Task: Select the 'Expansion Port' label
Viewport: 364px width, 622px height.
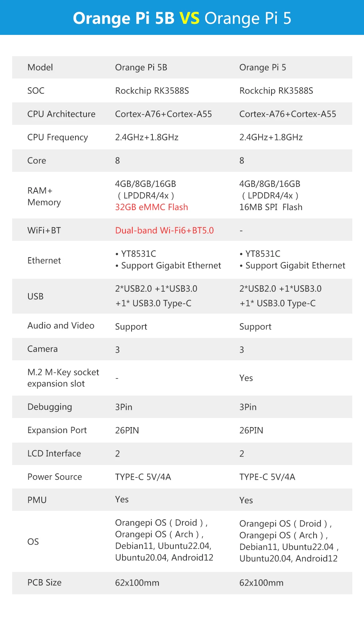Action: point(57,430)
